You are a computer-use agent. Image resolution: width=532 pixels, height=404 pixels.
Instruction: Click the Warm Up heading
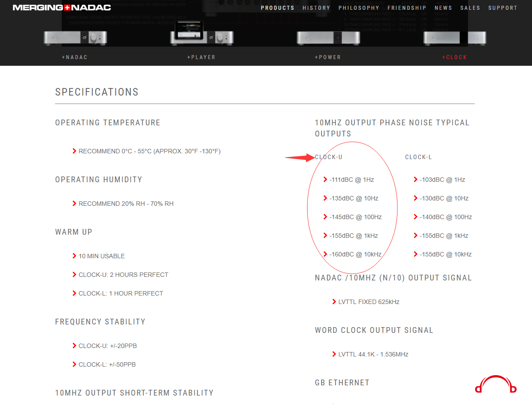[x=74, y=232]
